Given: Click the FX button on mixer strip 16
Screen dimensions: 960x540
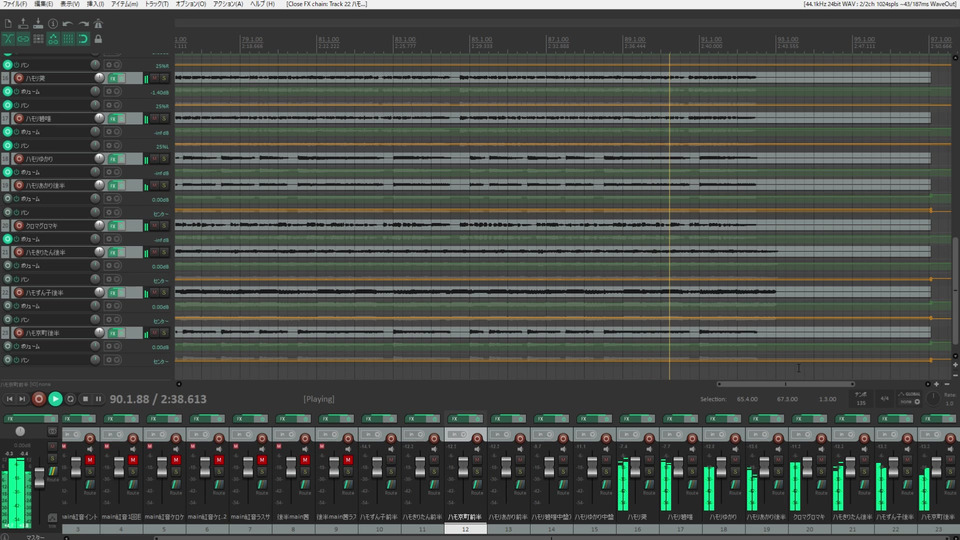Looking at the screenshot, I should [632, 419].
